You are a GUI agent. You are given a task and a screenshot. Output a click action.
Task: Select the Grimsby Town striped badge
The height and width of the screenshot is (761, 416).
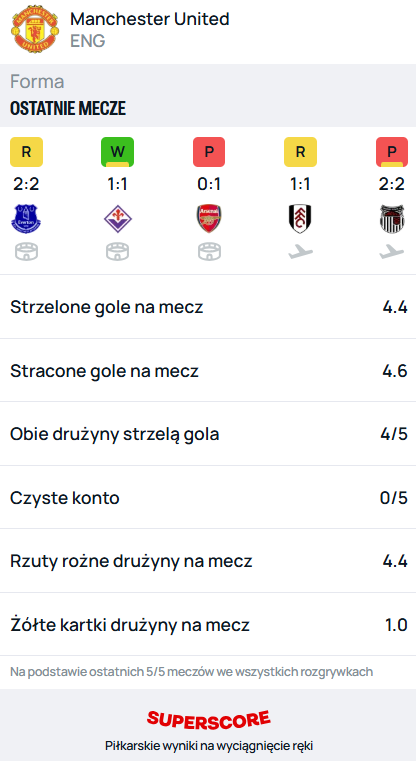tap(392, 219)
